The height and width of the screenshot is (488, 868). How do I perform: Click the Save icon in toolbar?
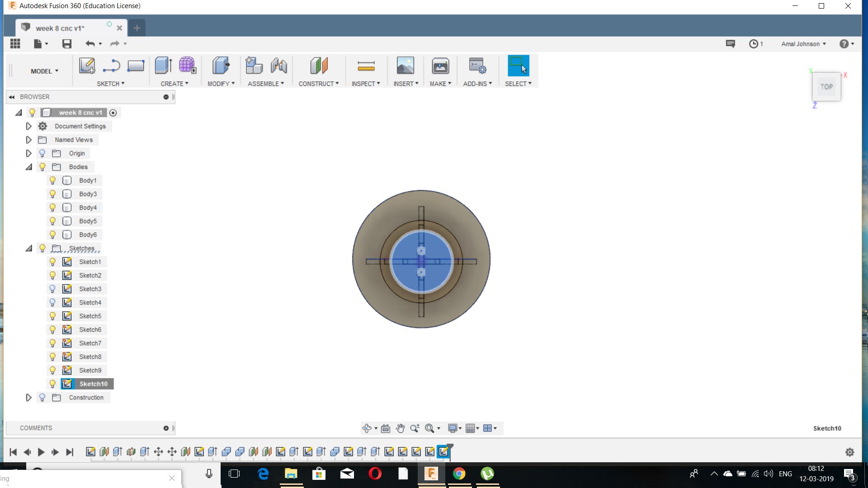click(x=67, y=44)
